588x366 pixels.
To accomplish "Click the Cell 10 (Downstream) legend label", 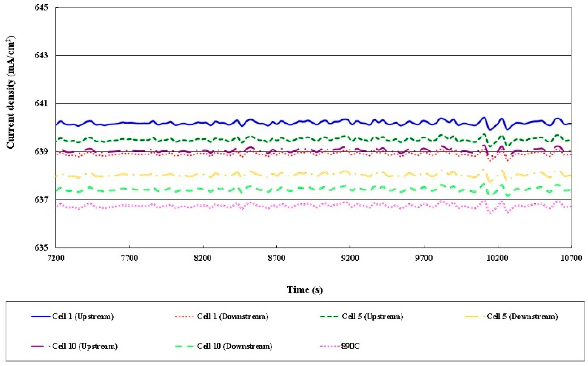I will [234, 346].
